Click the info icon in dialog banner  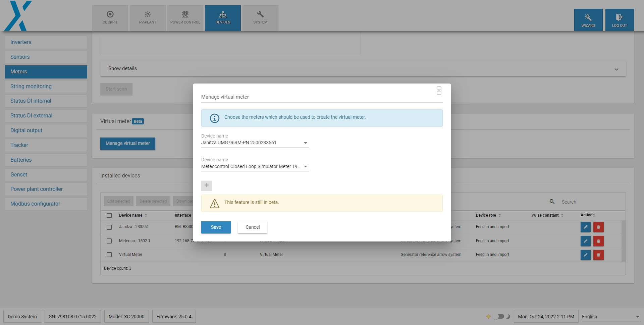[x=215, y=118]
